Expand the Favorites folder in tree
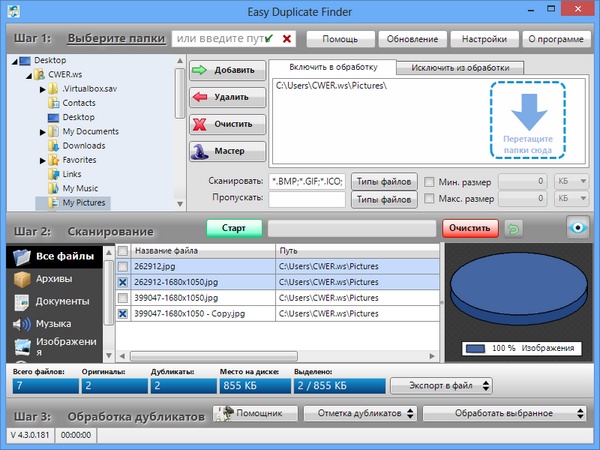The width and height of the screenshot is (600, 450). (x=43, y=160)
